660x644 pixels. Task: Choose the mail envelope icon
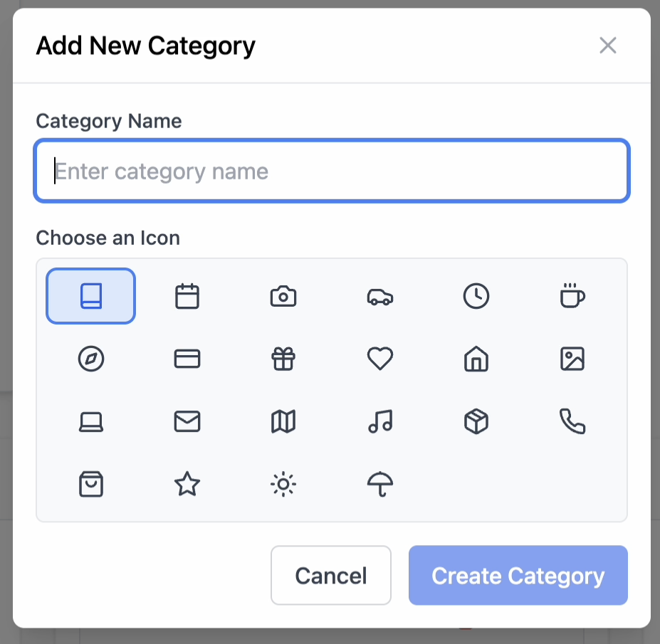pos(187,421)
